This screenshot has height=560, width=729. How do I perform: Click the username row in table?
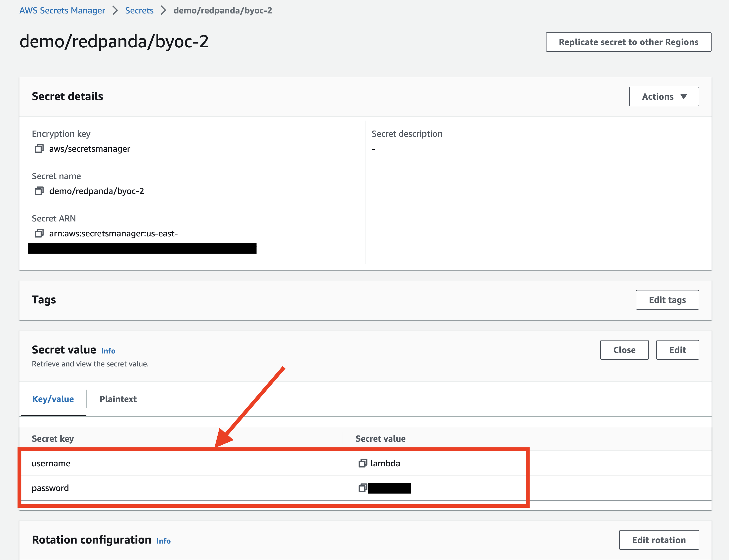click(x=51, y=463)
